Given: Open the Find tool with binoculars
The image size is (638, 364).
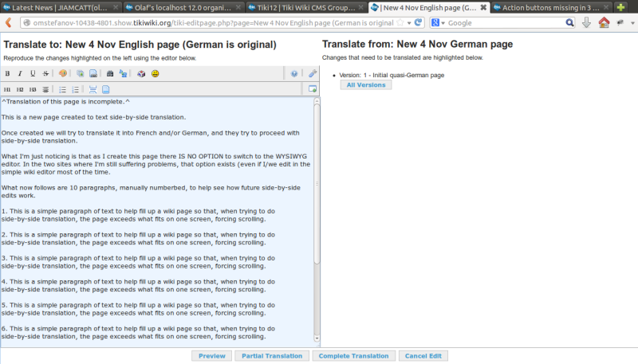Looking at the screenshot, I should (110, 73).
